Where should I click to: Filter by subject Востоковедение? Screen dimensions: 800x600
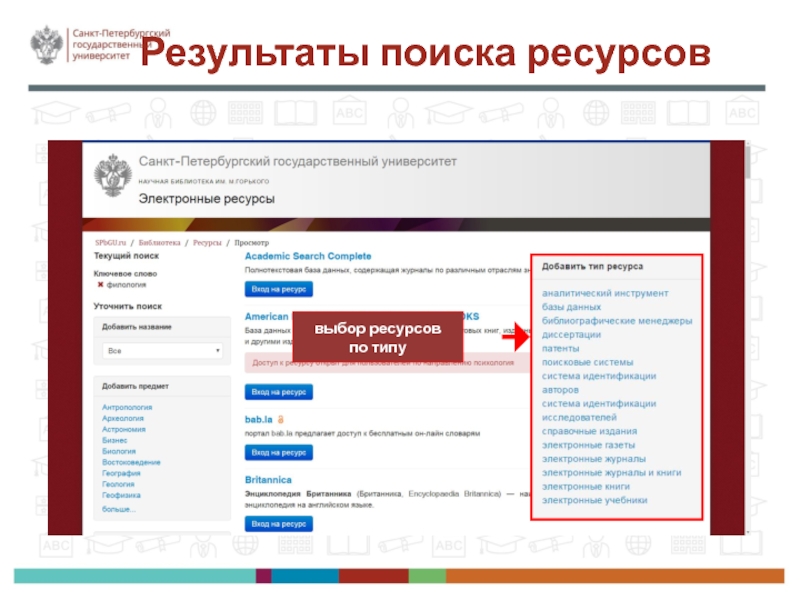pos(131,462)
